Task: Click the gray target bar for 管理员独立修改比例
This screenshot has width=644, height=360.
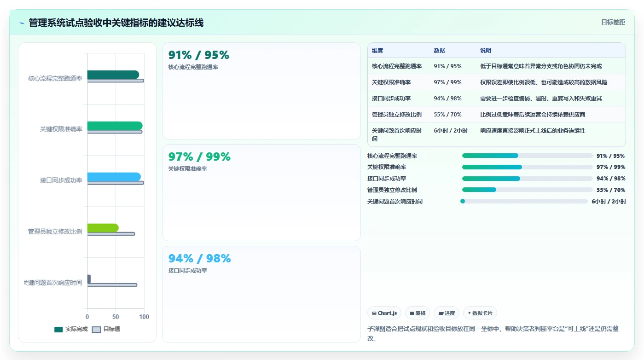Action: (x=111, y=234)
